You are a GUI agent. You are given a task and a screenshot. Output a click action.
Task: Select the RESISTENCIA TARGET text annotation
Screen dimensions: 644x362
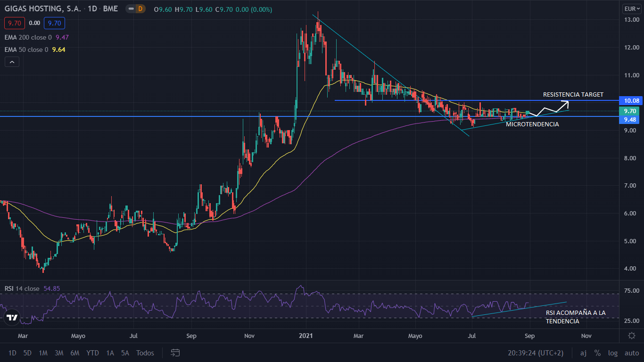[x=573, y=94]
